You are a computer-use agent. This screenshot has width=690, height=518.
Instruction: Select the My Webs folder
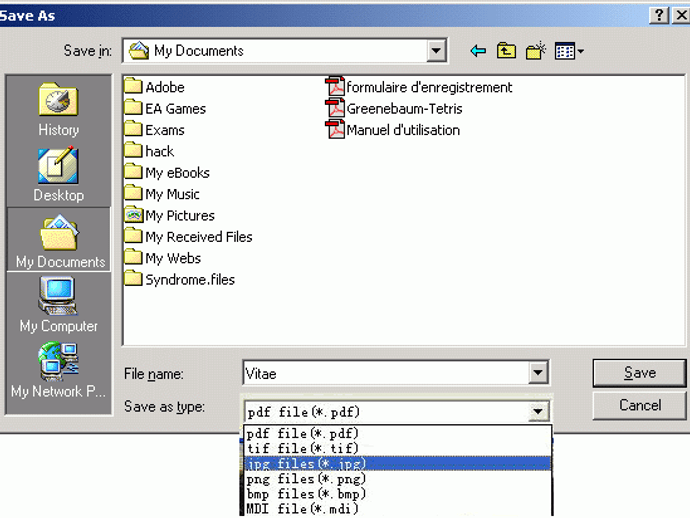162,258
